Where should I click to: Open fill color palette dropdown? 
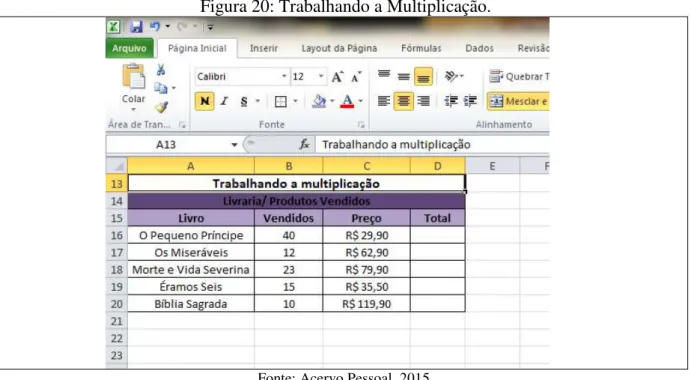pyautogui.click(x=332, y=101)
